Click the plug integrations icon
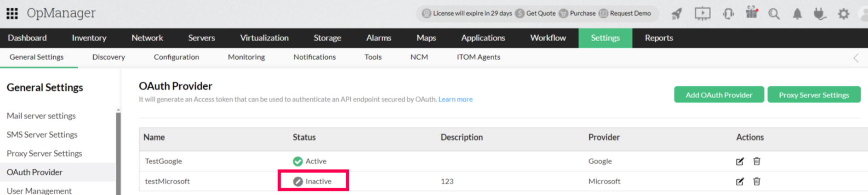This screenshot has height=195, width=868. point(819,14)
